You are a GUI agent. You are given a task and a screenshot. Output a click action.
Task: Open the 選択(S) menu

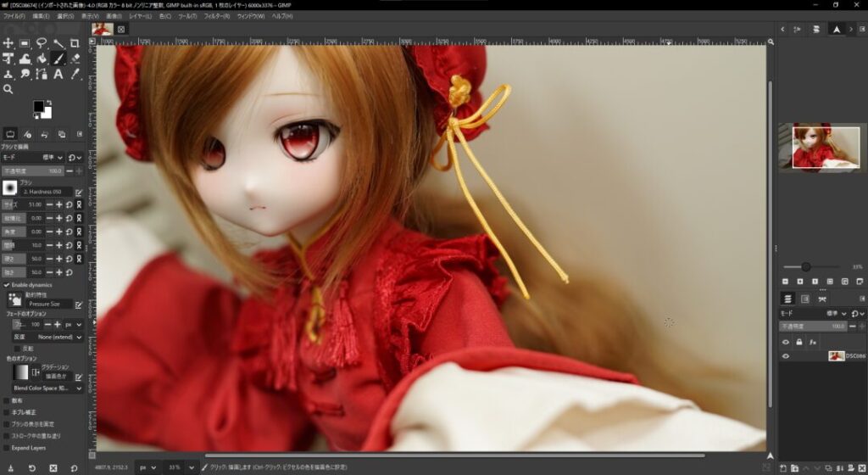(x=65, y=16)
